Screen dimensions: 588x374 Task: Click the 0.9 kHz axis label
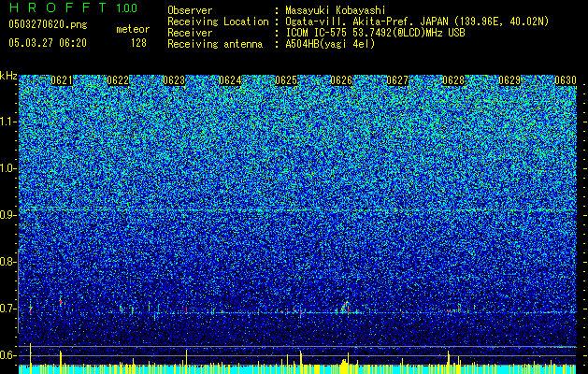coord(7,215)
